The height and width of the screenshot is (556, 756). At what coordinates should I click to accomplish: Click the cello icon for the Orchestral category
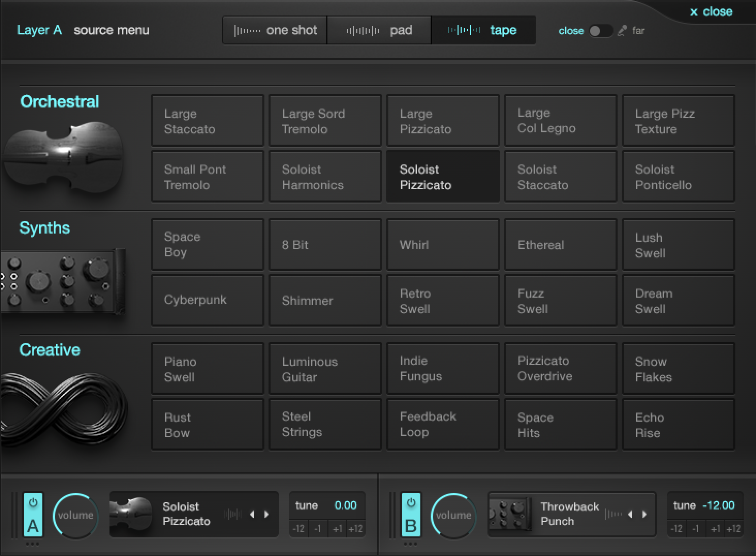click(x=65, y=158)
